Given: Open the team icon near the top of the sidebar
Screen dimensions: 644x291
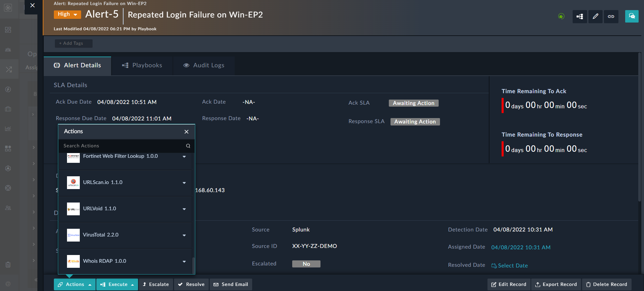Looking at the screenshot, I should 8,49.
